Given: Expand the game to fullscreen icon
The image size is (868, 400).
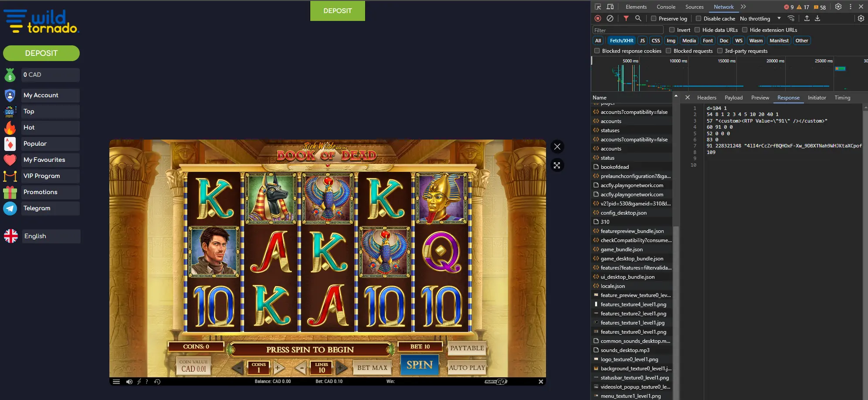Looking at the screenshot, I should click(557, 165).
